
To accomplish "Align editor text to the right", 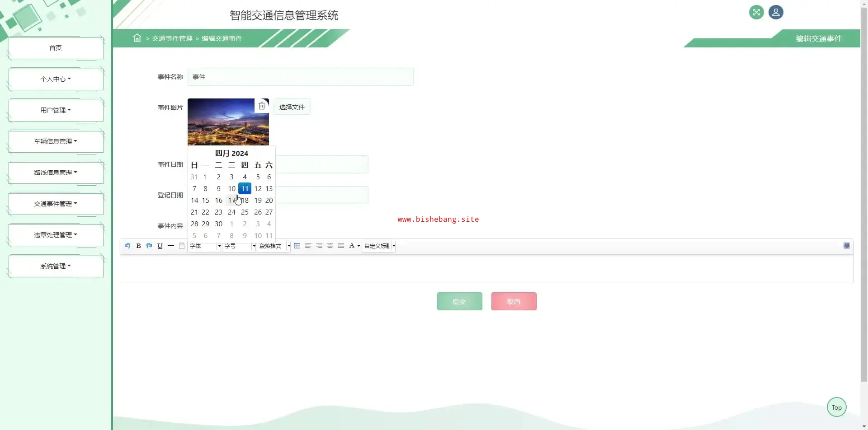I will tap(319, 246).
